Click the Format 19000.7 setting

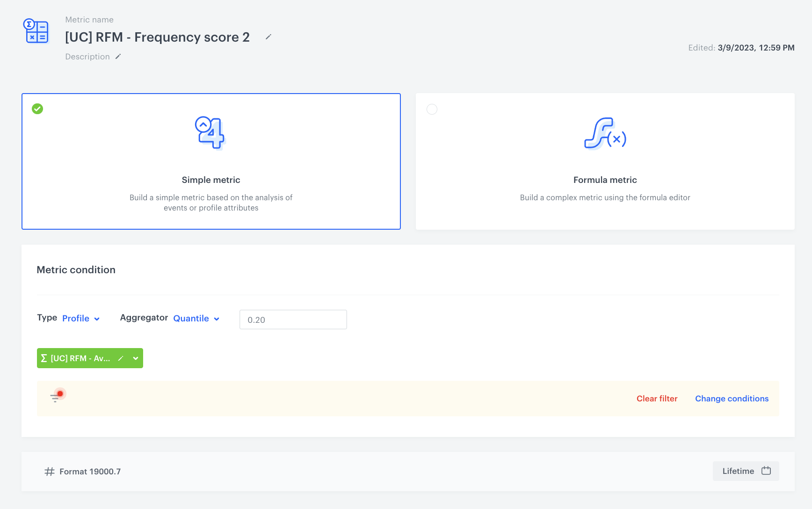pos(90,472)
